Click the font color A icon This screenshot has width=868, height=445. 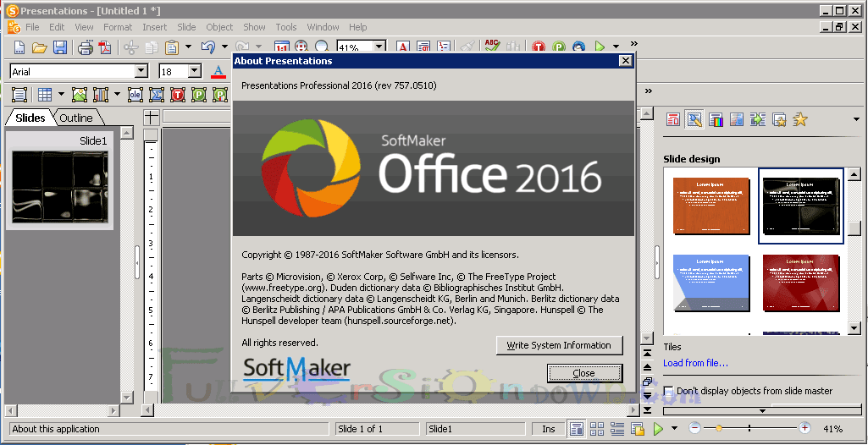tap(218, 72)
